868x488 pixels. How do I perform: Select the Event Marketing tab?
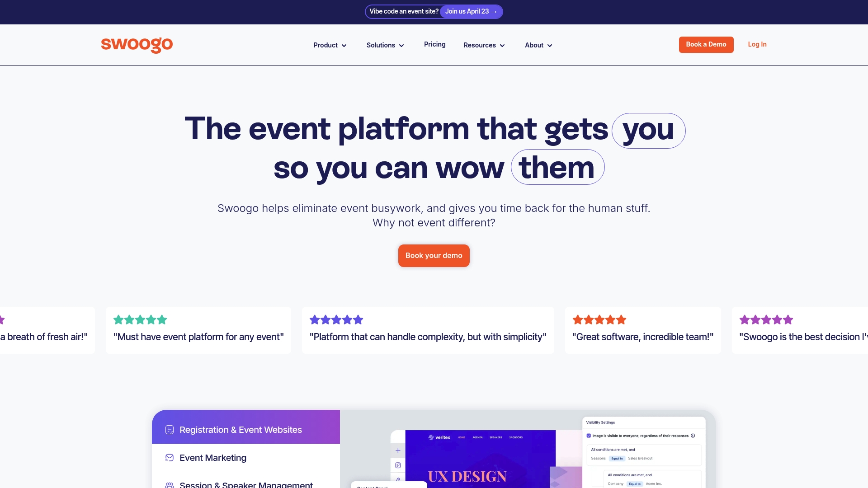(213, 458)
